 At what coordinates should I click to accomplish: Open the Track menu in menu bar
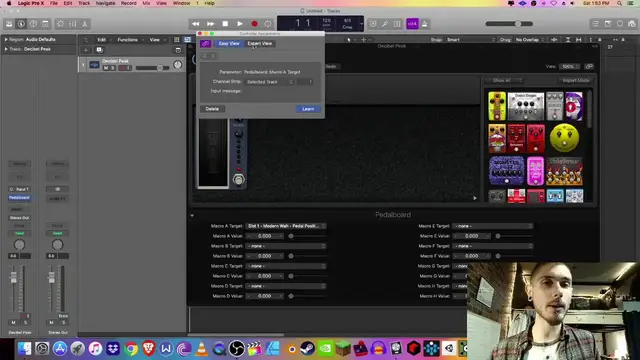tap(84, 3)
